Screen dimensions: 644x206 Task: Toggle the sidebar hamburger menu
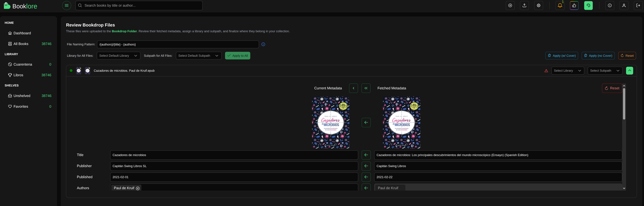click(67, 5)
